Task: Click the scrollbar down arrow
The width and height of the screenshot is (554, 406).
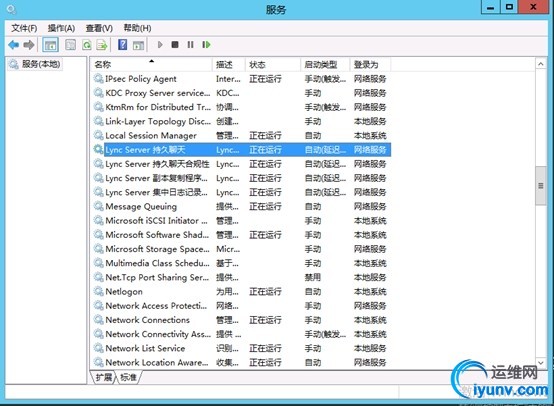Action: 541,363
